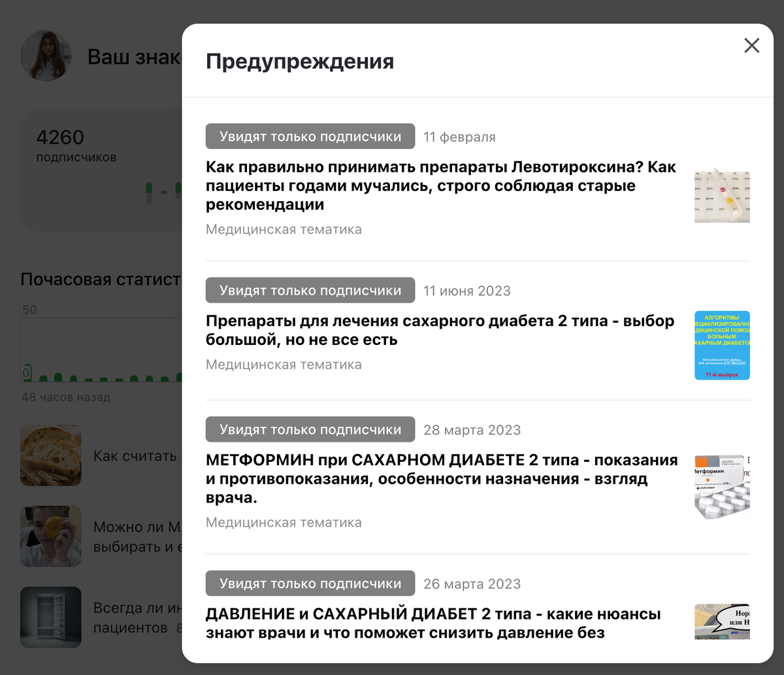Click the date 11 февраля
This screenshot has height=675, width=784.
coord(459,137)
